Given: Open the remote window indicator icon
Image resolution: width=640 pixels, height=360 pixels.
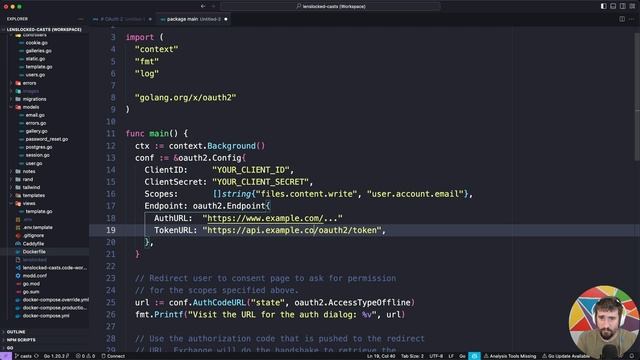Looking at the screenshot, I should click(x=6, y=356).
